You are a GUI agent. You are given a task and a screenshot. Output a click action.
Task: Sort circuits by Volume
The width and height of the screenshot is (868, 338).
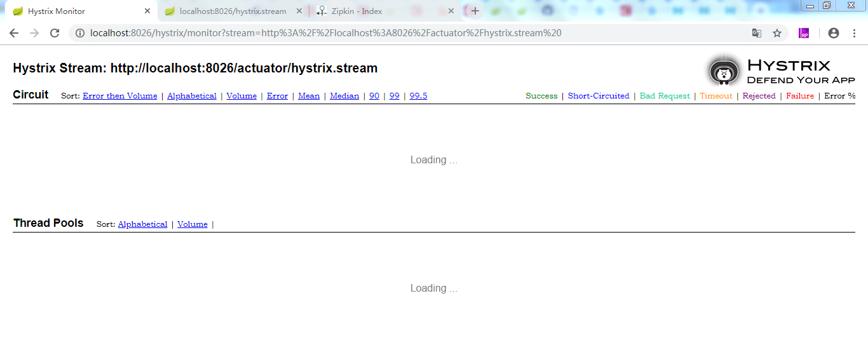(x=241, y=96)
